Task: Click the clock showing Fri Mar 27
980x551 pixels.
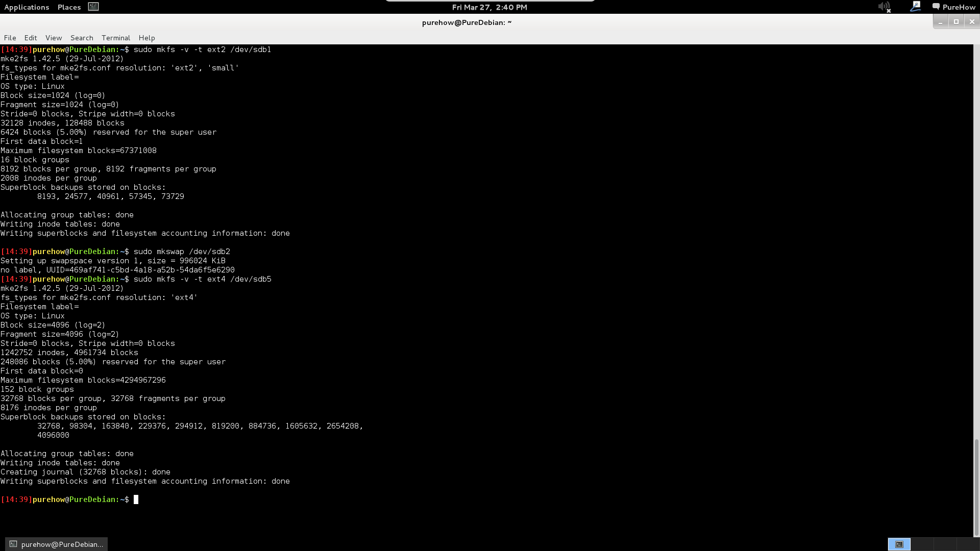Action: pyautogui.click(x=489, y=7)
